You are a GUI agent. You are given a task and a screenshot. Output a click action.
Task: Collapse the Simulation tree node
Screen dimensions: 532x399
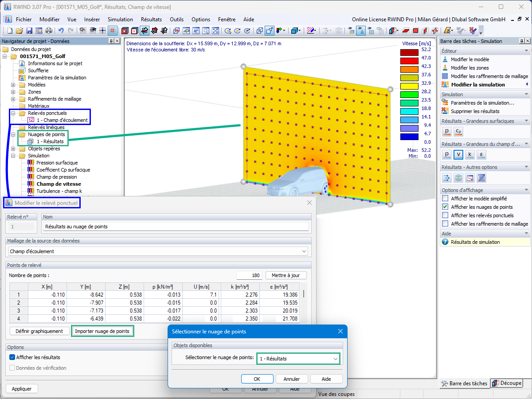pos(13,156)
